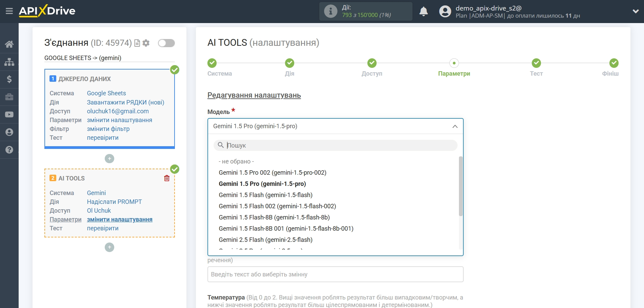The image size is (644, 308).
Task: Click the 'Введіть текст або виберіть змінну' field
Action: (335, 274)
